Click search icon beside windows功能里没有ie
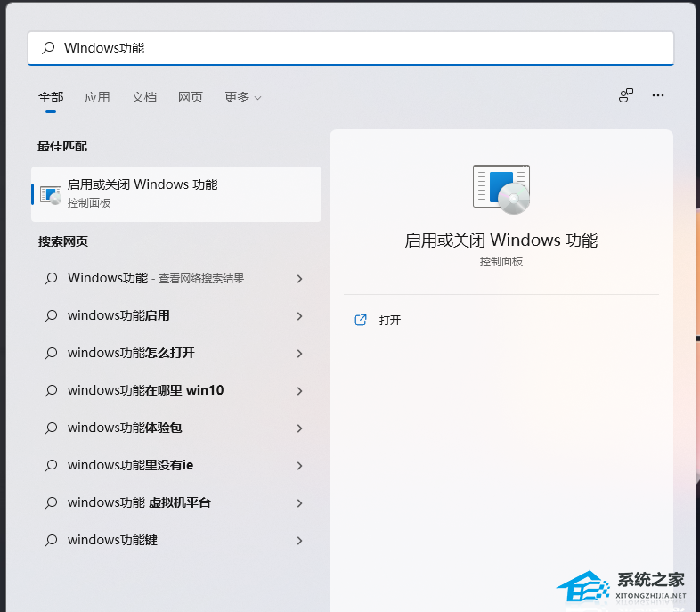Viewport: 700px width, 612px height. coord(51,466)
